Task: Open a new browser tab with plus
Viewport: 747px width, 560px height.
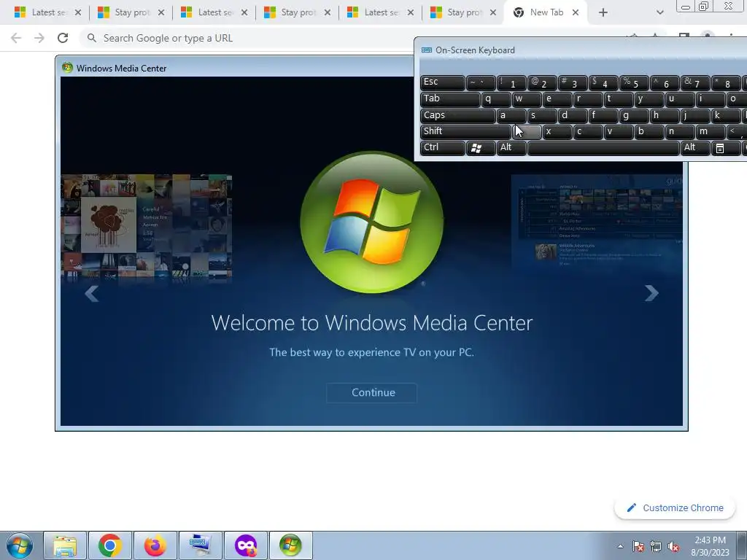Action: 603,12
